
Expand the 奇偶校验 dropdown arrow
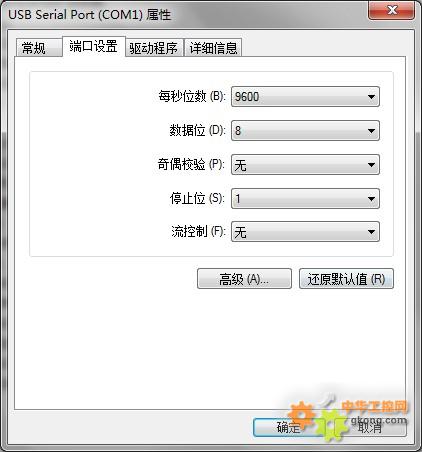coord(371,165)
